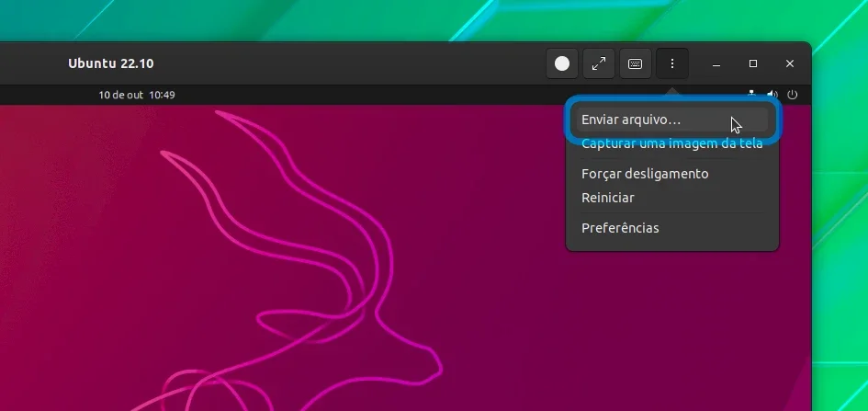Select Capturar uma imagem da tela
Screen dimensions: 868x411
[x=672, y=143]
